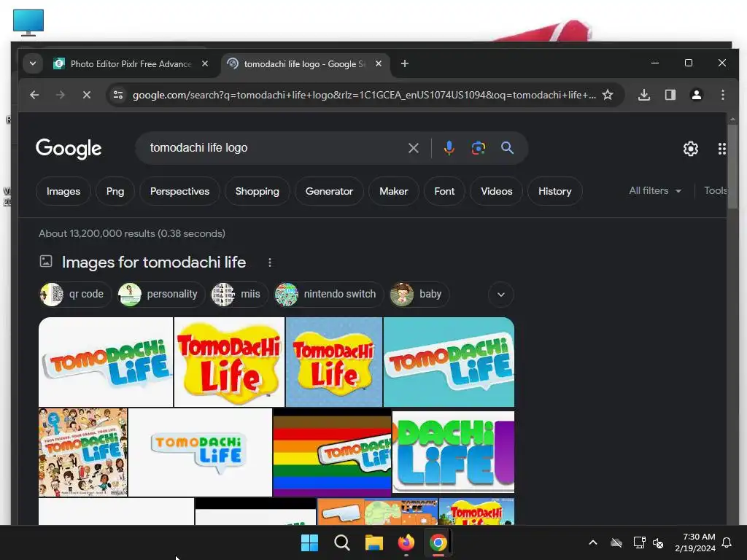747x560 pixels.
Task: Toggle the Chrome side panel icon
Action: coord(670,95)
